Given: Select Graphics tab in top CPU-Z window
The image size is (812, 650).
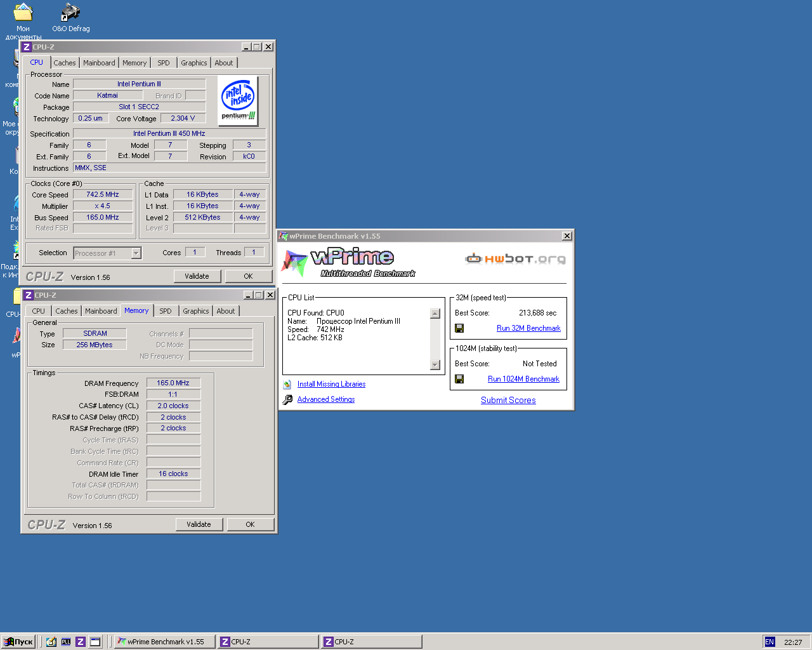Looking at the screenshot, I should (193, 63).
